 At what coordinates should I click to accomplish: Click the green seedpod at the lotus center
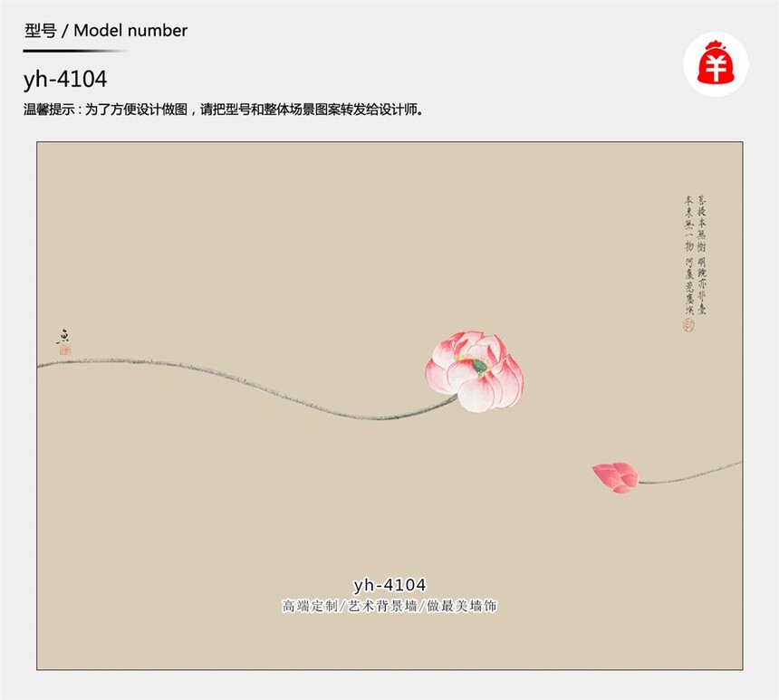(479, 367)
